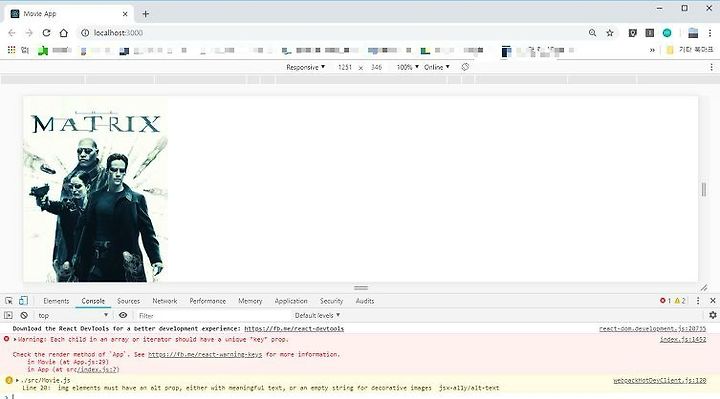Rotate the device viewport

(x=465, y=67)
